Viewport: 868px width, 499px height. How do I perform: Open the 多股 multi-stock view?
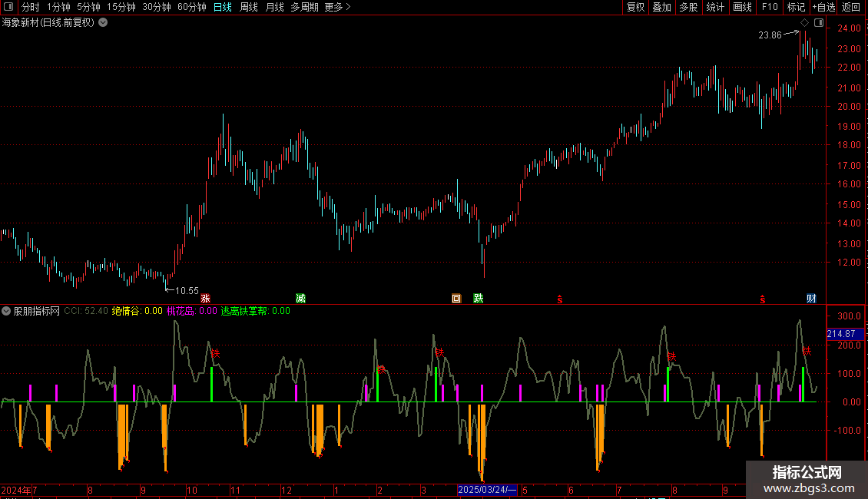688,7
